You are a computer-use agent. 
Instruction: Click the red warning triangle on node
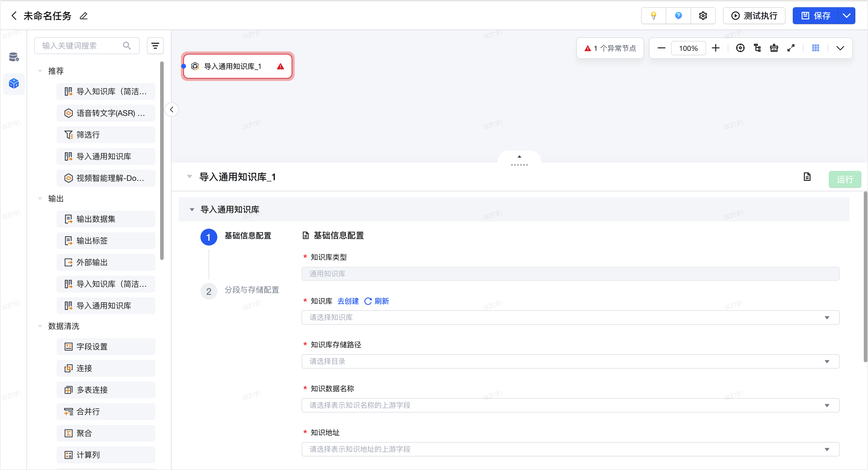pos(280,66)
